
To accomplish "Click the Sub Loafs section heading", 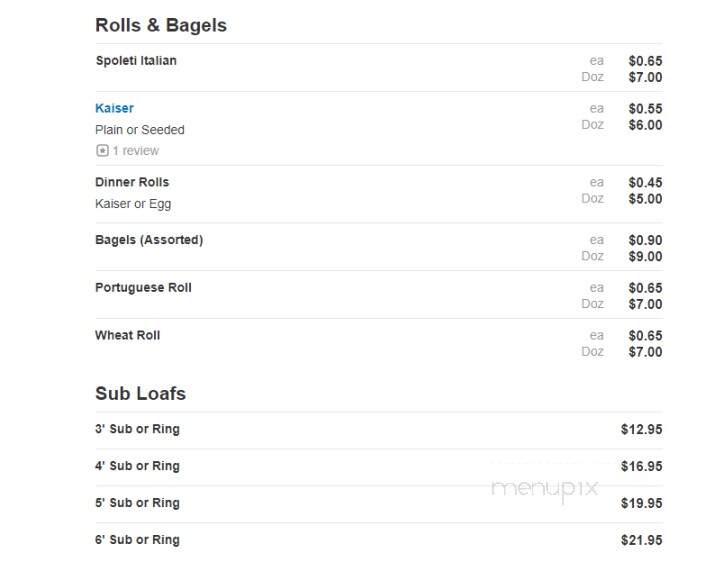I will tap(140, 393).
